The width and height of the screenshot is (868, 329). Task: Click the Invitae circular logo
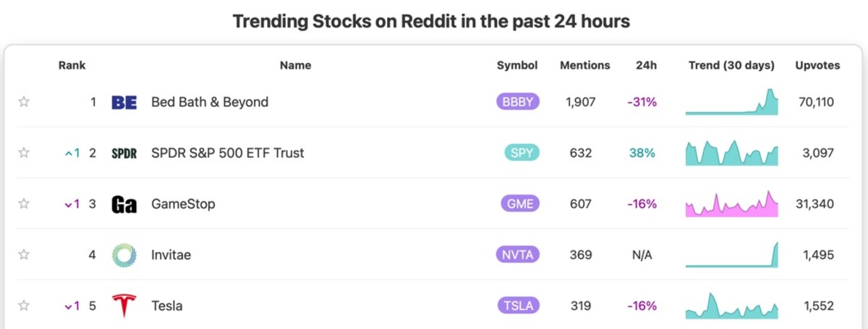coord(124,255)
